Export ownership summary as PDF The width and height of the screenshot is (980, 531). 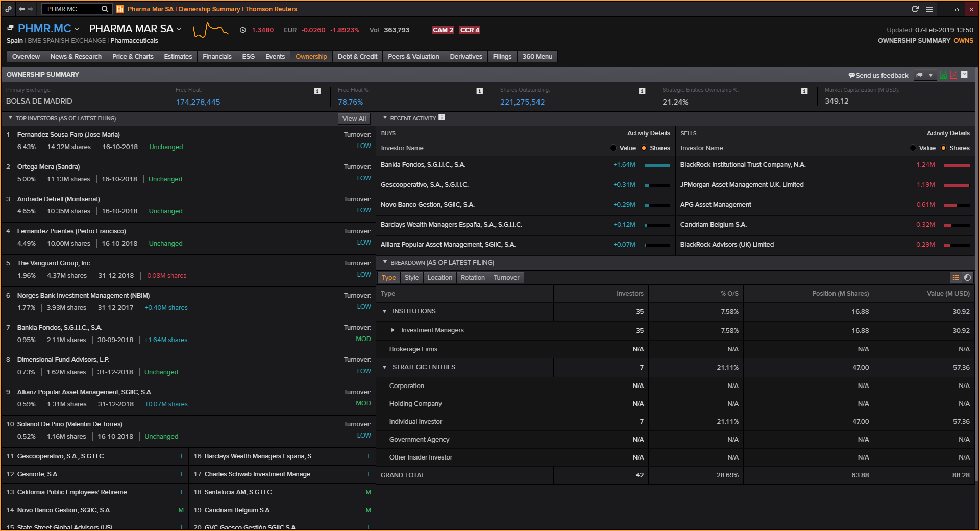pos(953,75)
